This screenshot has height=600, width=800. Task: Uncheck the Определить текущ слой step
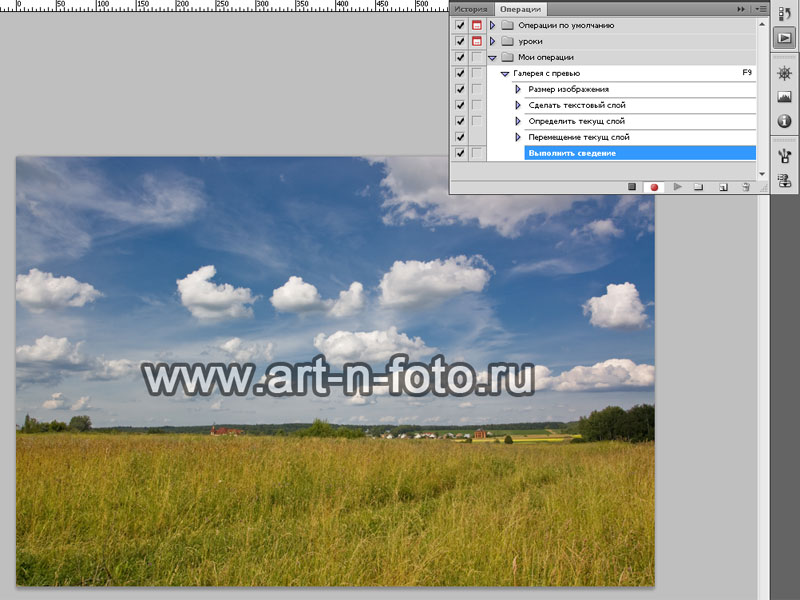coord(460,121)
